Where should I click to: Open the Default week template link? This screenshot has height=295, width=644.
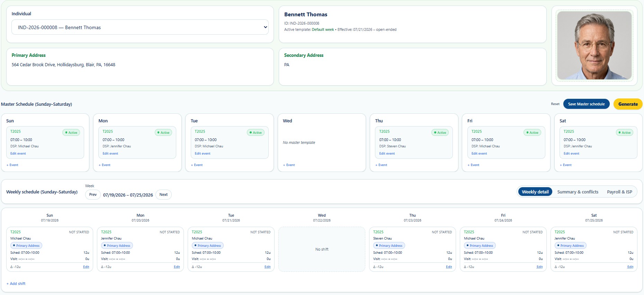(323, 30)
